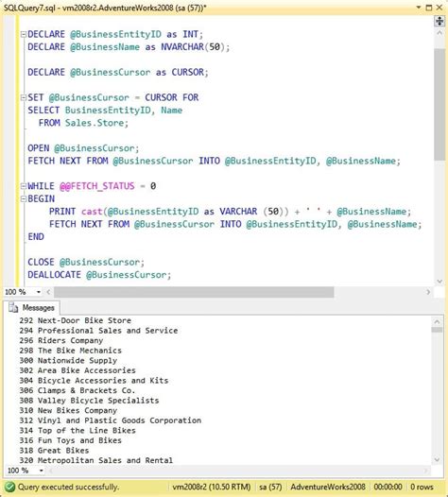448x497 pixels.
Task: Click editor vertical scrollbar down arrow
Action: click(x=439, y=282)
